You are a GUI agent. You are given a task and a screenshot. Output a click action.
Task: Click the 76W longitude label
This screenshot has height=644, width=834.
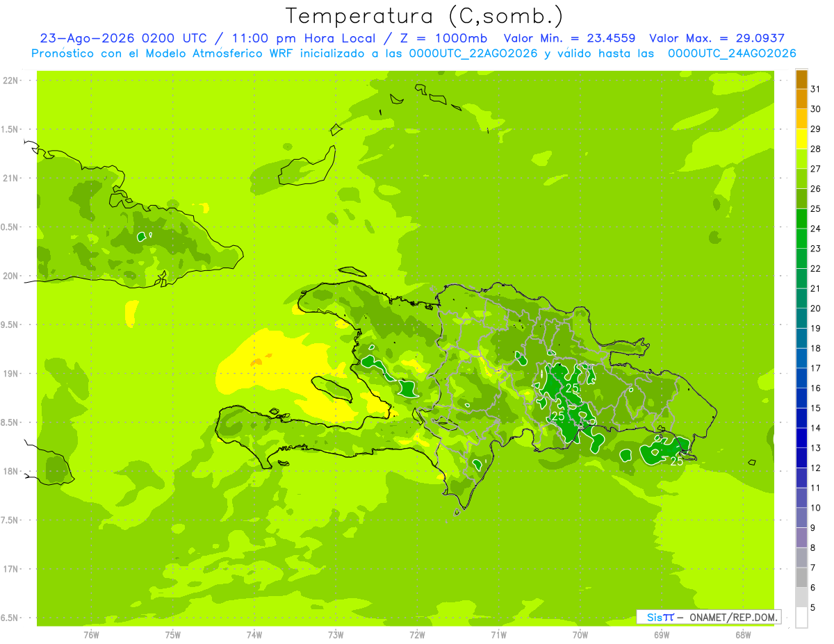[91, 635]
